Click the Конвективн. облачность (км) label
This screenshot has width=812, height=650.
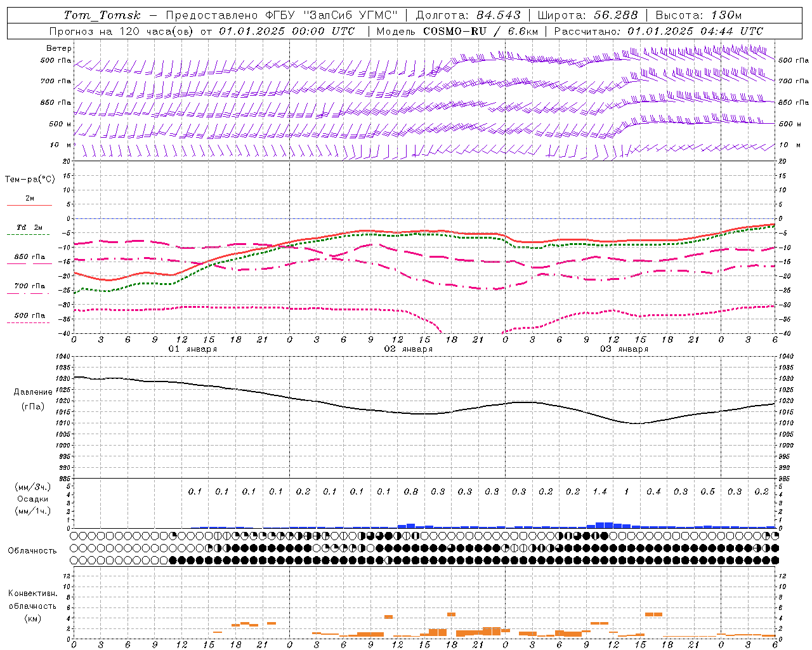[32, 606]
